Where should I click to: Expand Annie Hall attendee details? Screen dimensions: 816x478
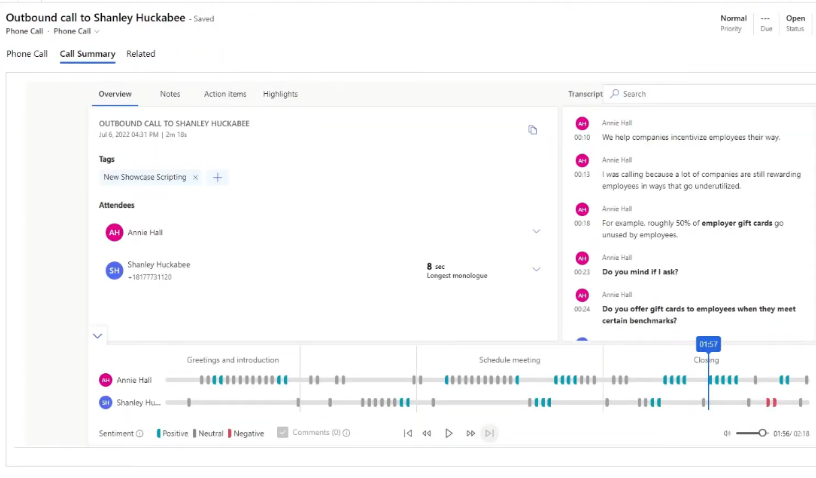click(x=536, y=232)
